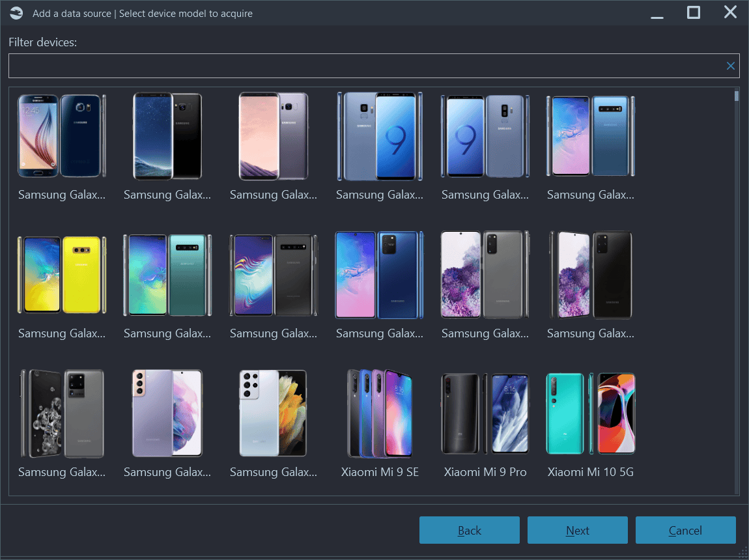Select black Samsung Galaxy with starry night wallpaper
Viewport: 749px width, 560px height.
[x=167, y=147]
